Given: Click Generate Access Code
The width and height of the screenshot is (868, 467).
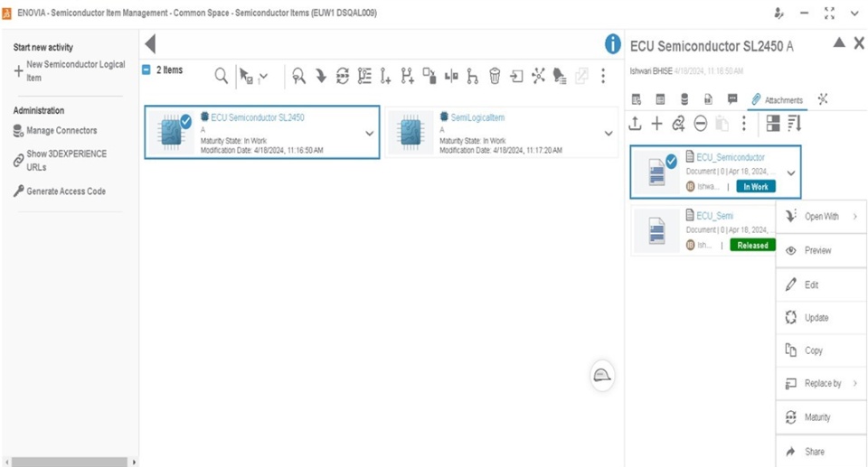Looking at the screenshot, I should coord(60,191).
